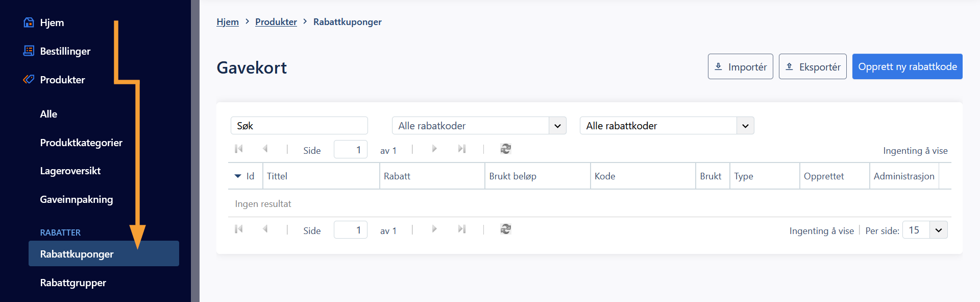
Task: Click the refresh icon in the bottom pagination bar
Action: pyautogui.click(x=506, y=229)
